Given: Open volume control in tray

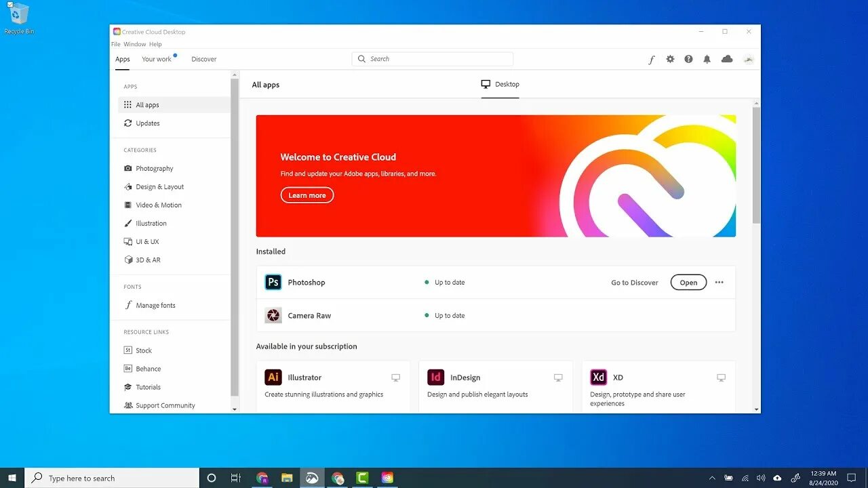Looking at the screenshot, I should (761, 478).
